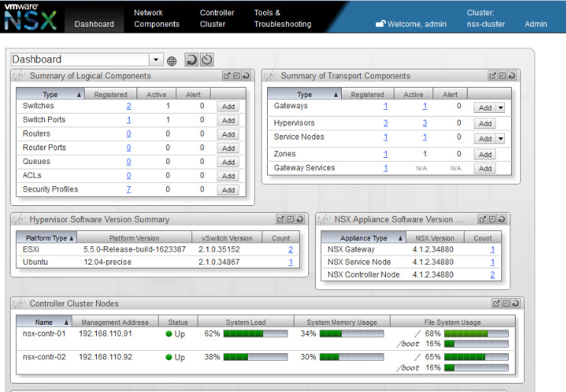
Task: Add a new Switch
Action: tap(228, 107)
